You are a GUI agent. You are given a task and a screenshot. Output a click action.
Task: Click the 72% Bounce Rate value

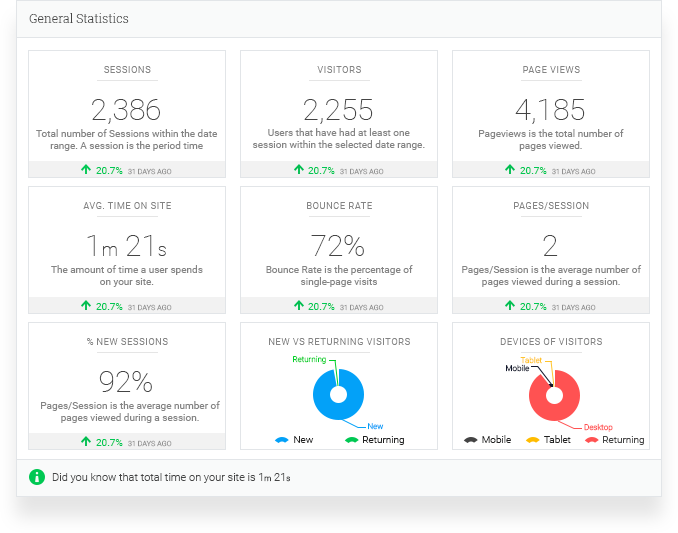click(338, 245)
